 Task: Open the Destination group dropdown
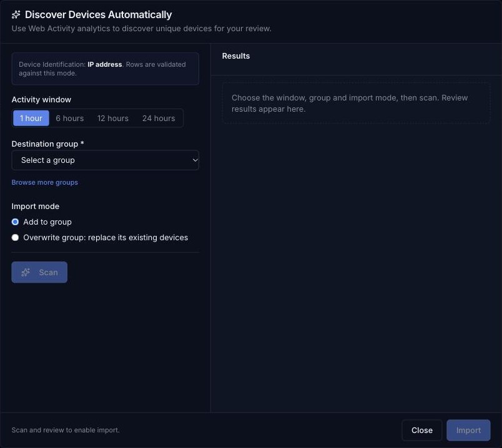click(x=106, y=160)
